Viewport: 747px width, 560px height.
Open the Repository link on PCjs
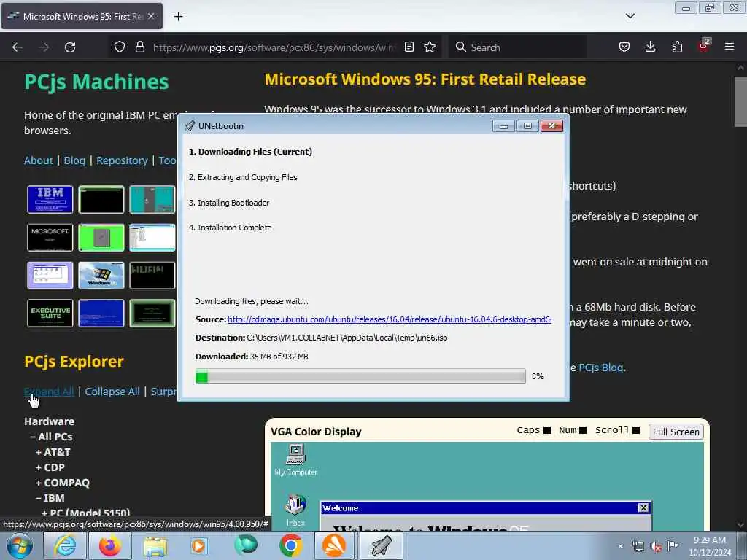tap(122, 160)
